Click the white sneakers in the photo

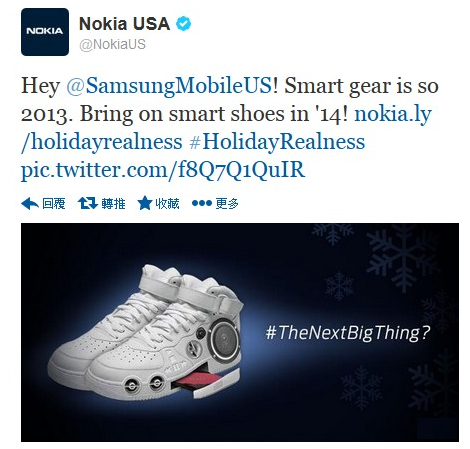(146, 332)
